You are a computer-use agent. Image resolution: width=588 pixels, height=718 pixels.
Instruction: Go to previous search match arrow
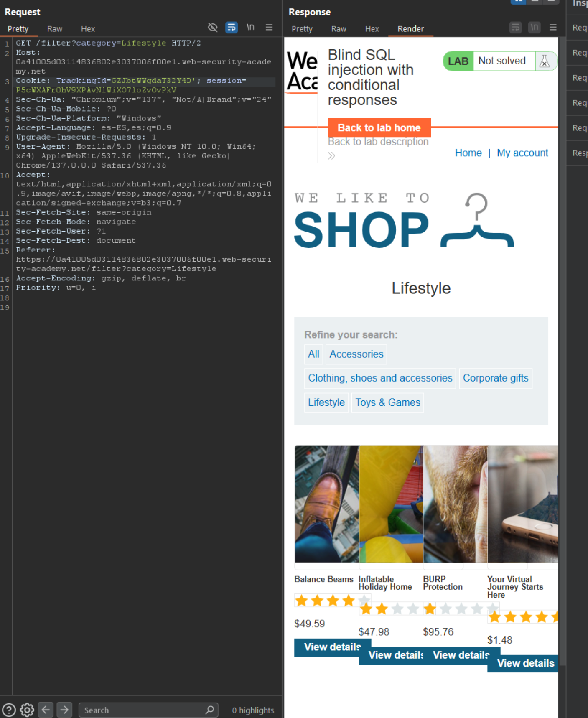point(46,710)
